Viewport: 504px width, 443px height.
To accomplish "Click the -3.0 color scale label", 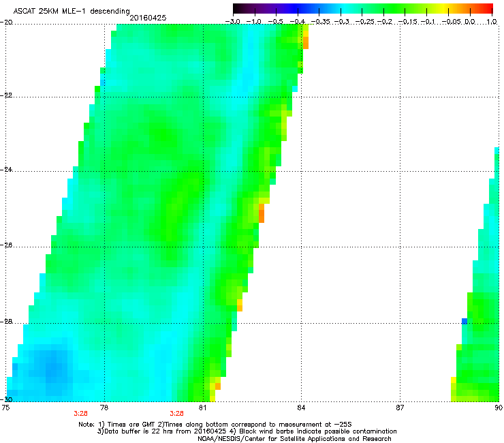I will pyautogui.click(x=232, y=22).
